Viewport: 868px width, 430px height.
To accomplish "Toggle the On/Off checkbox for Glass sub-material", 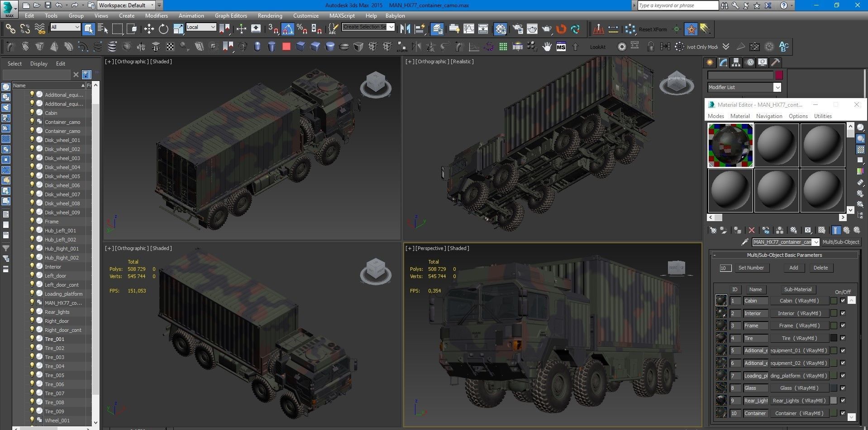I will pos(843,388).
